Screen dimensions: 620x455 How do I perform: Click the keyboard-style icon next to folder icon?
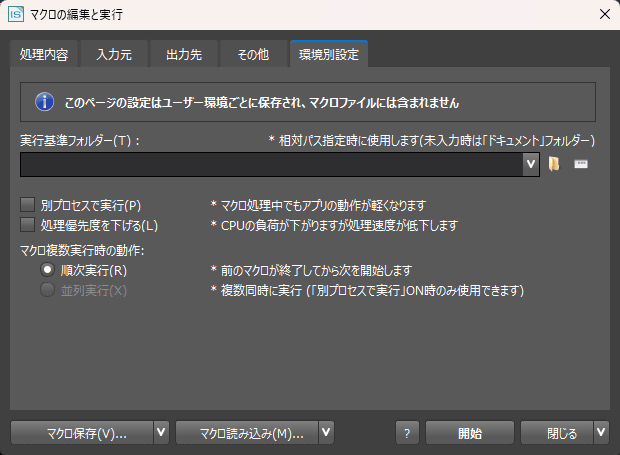click(580, 164)
